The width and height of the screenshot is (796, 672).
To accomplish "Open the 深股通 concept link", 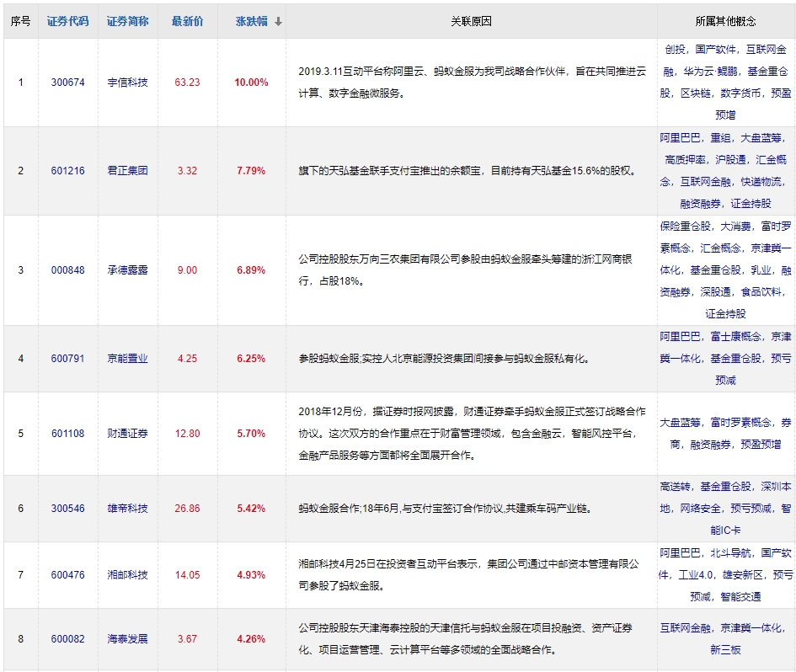I will click(715, 292).
